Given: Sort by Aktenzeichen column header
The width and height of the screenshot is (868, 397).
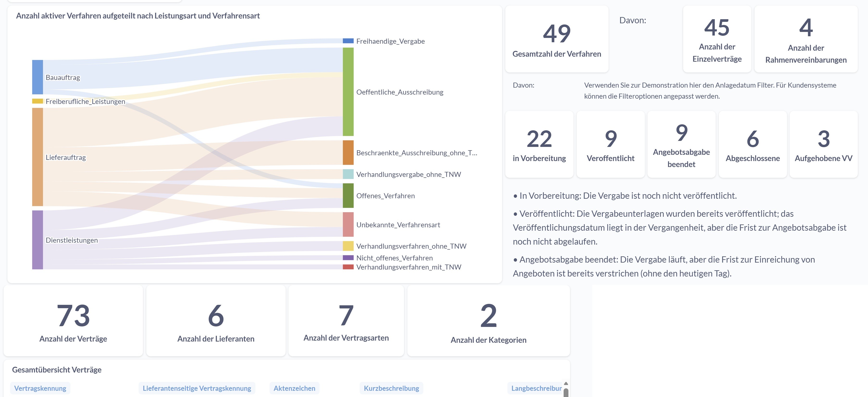Looking at the screenshot, I should click(294, 388).
